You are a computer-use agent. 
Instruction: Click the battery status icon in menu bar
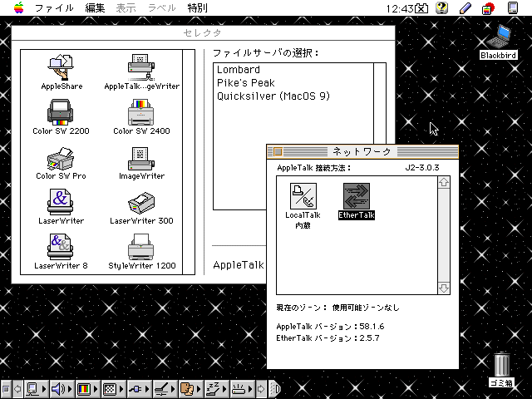(x=421, y=7)
